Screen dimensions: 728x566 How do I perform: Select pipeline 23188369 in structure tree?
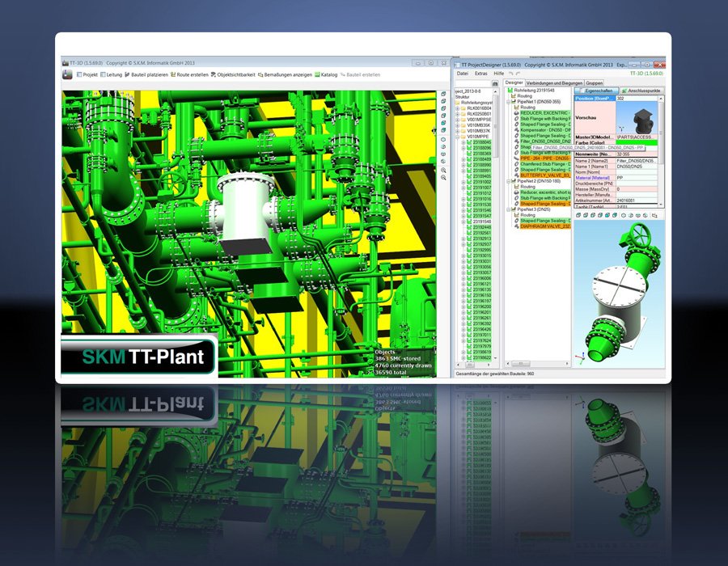click(x=482, y=154)
